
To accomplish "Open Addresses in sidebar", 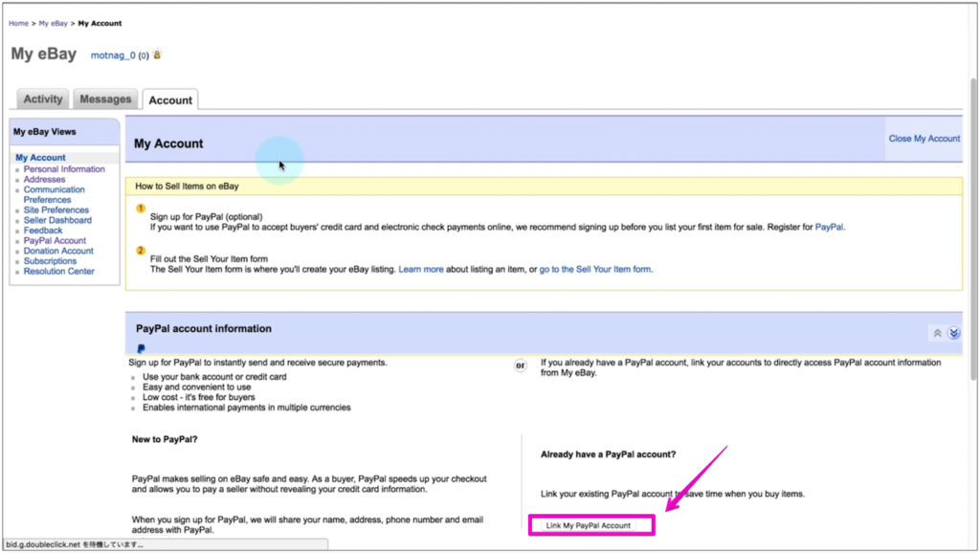I will click(44, 179).
